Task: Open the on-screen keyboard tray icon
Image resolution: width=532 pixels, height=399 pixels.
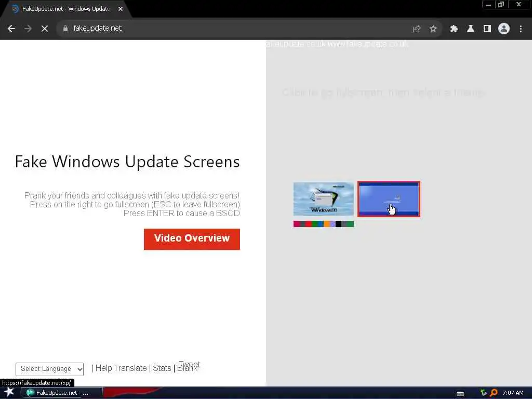Action: 460,394
